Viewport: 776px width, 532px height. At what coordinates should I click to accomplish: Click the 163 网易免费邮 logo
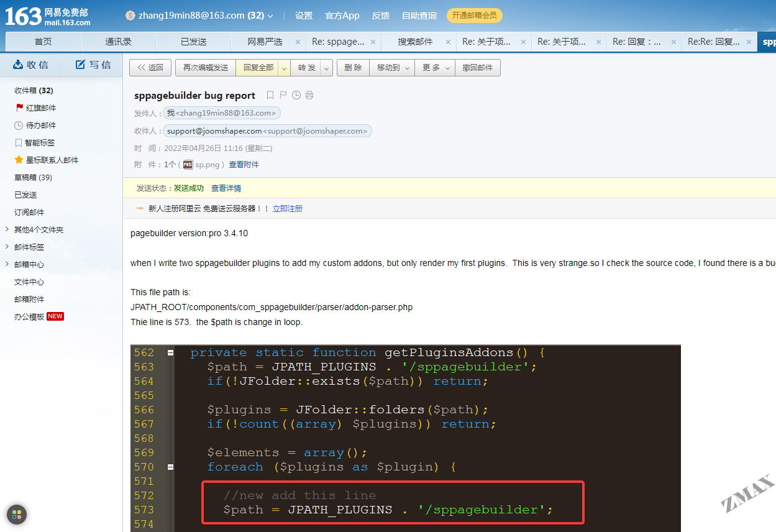click(x=48, y=16)
